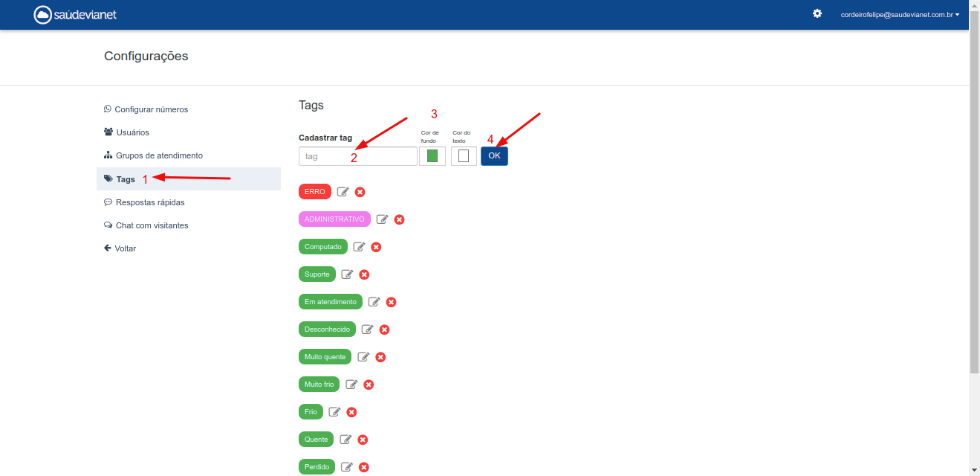
Task: Edit the ERRO tag
Action: (343, 192)
